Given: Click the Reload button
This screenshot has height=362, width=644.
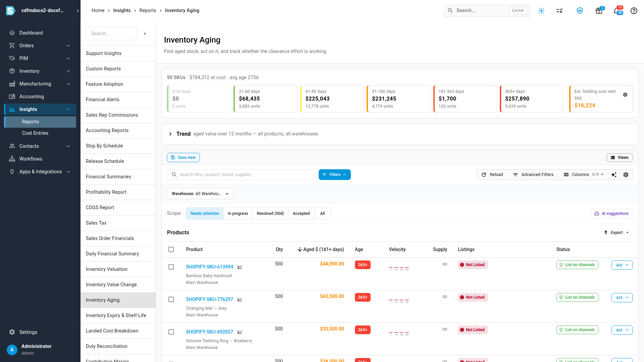Looking at the screenshot, I should point(492,175).
